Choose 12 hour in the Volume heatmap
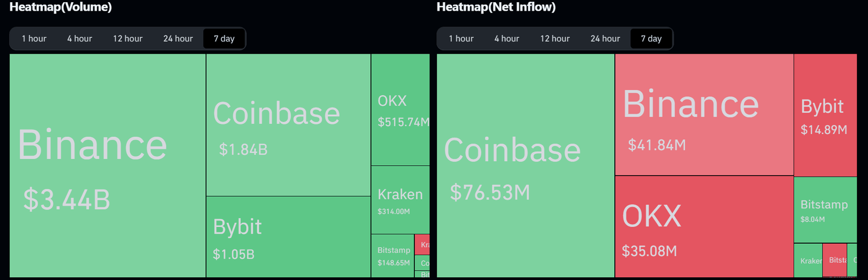Screen dimensions: 868x280 128,38
